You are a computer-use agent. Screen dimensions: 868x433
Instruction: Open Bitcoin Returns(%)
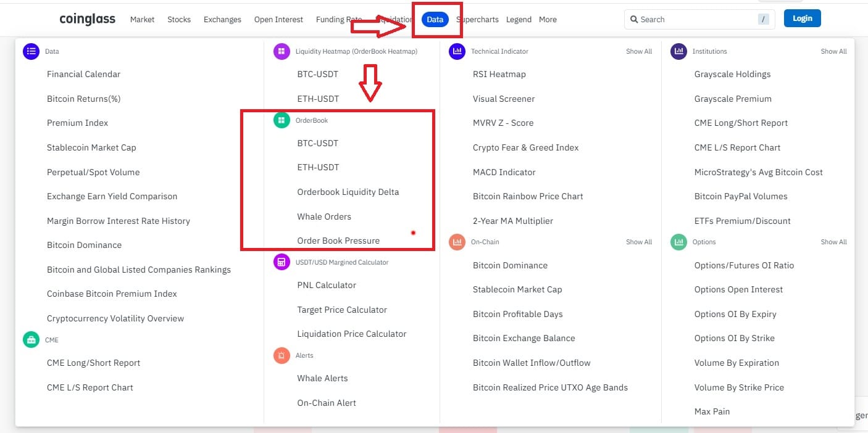click(83, 99)
